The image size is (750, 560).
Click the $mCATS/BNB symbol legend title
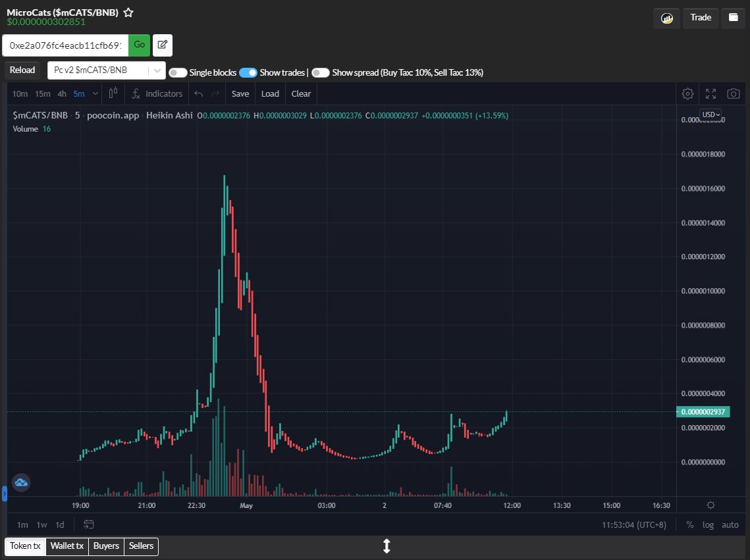tap(40, 115)
